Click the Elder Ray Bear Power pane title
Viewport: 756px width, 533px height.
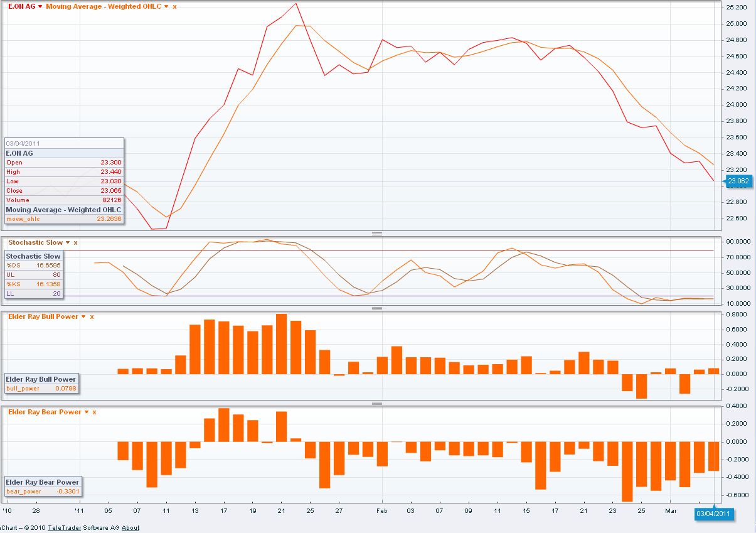tap(45, 412)
